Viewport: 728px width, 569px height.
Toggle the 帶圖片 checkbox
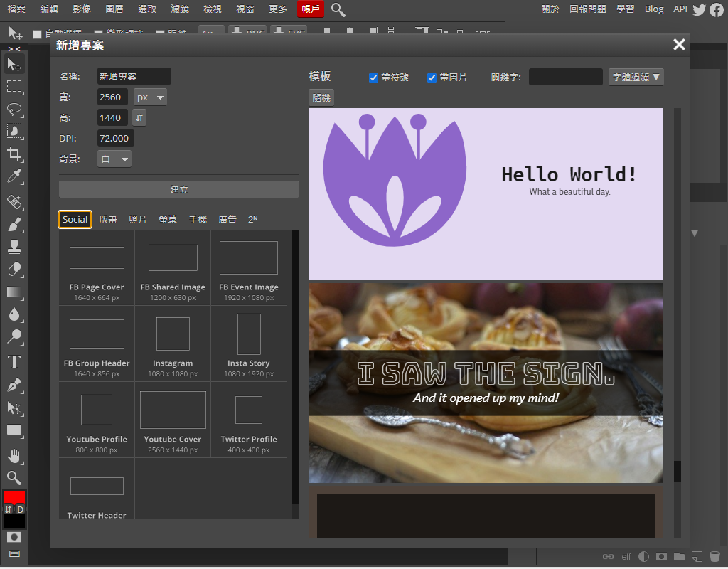[432, 78]
